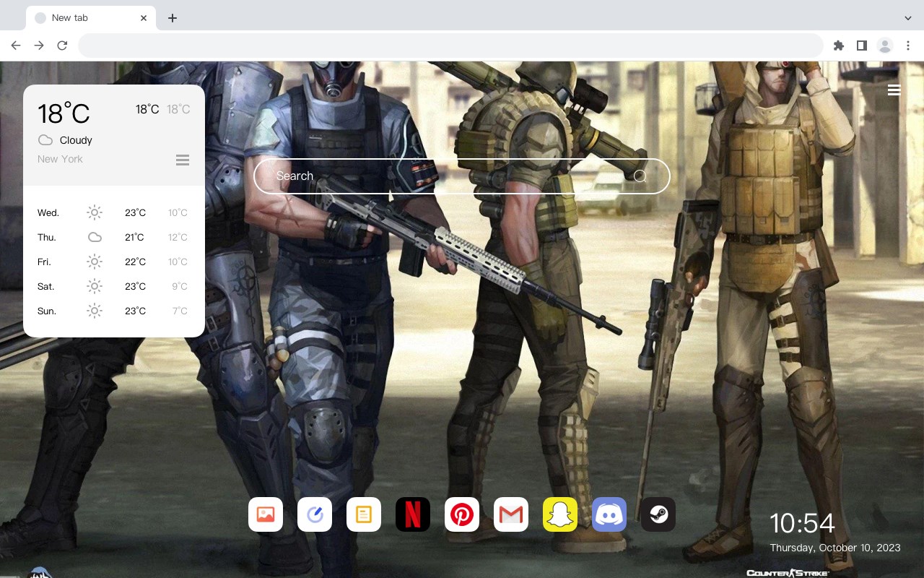The height and width of the screenshot is (578, 924).
Task: Click Wednesday's sunny weather icon
Action: (x=95, y=212)
